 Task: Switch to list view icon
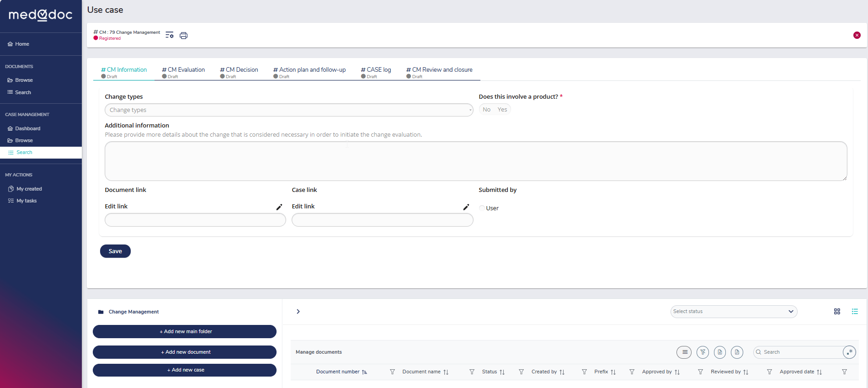tap(854, 311)
